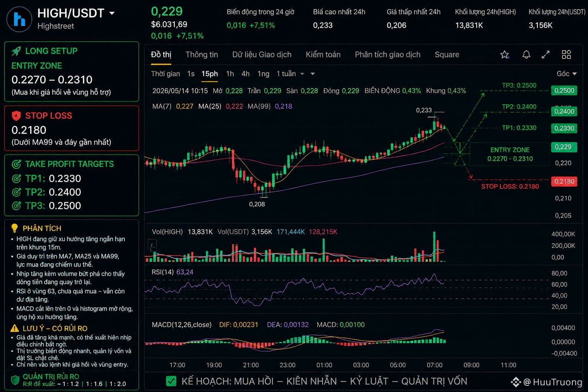Click the warning triangle beside LƯU Ý
This screenshot has width=588, height=392.
click(x=15, y=328)
